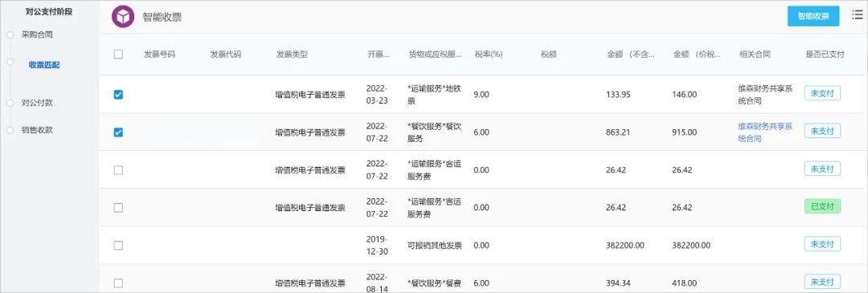Click the 相关合同 column header
The width and height of the screenshot is (868, 293).
[755, 54]
